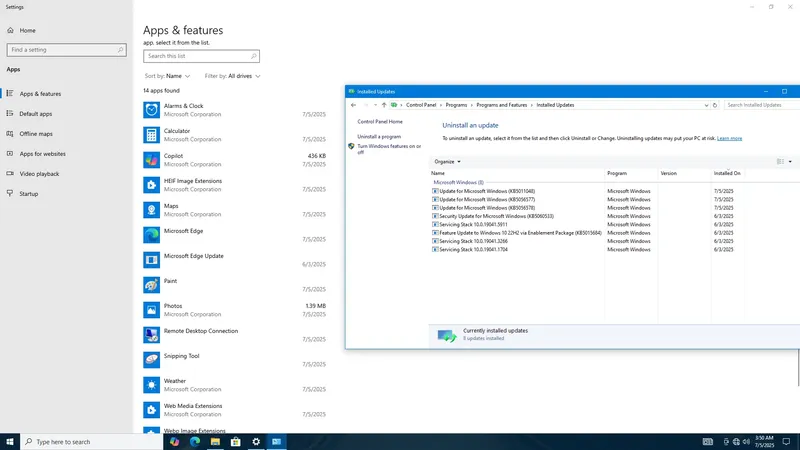Open Video playback settings page

point(39,174)
